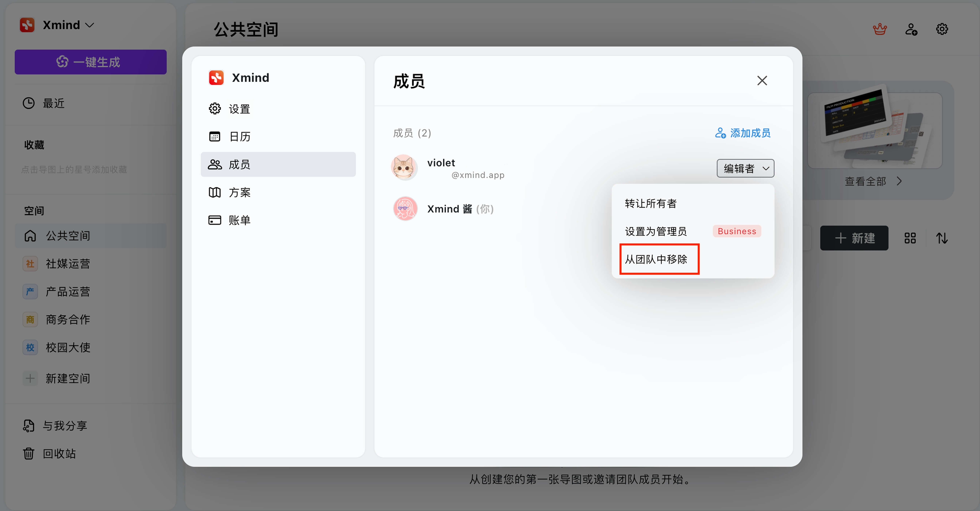The height and width of the screenshot is (511, 980).
Task: Choose 转让所有者 menu option
Action: (x=651, y=204)
